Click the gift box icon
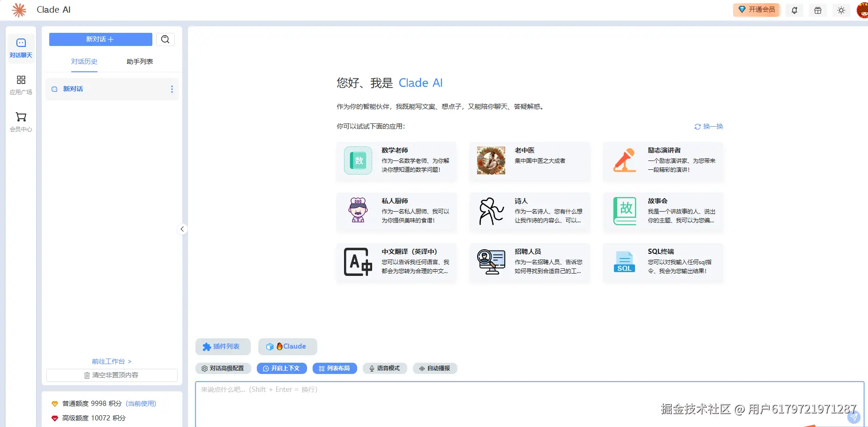868x427 pixels. [818, 10]
